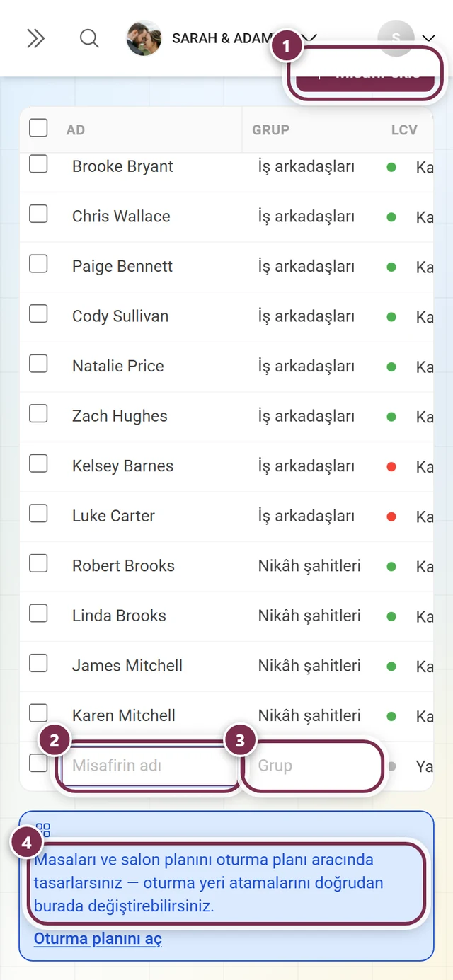Click gray status dot in new guest row
The image size is (453, 980).
391,766
